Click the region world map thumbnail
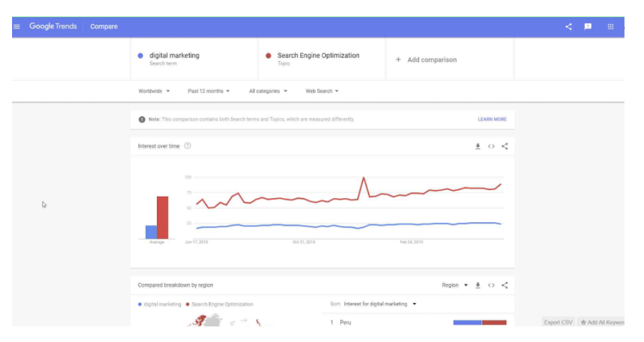 click(x=224, y=320)
